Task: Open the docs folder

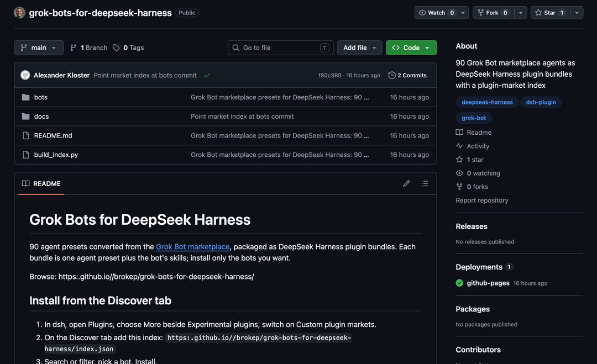Action: coord(41,117)
